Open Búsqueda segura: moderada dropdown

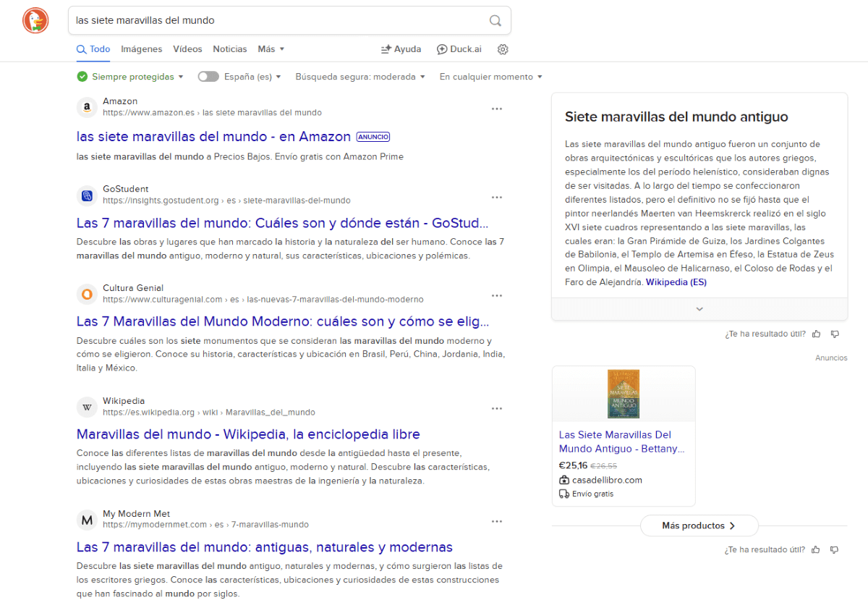click(x=360, y=77)
